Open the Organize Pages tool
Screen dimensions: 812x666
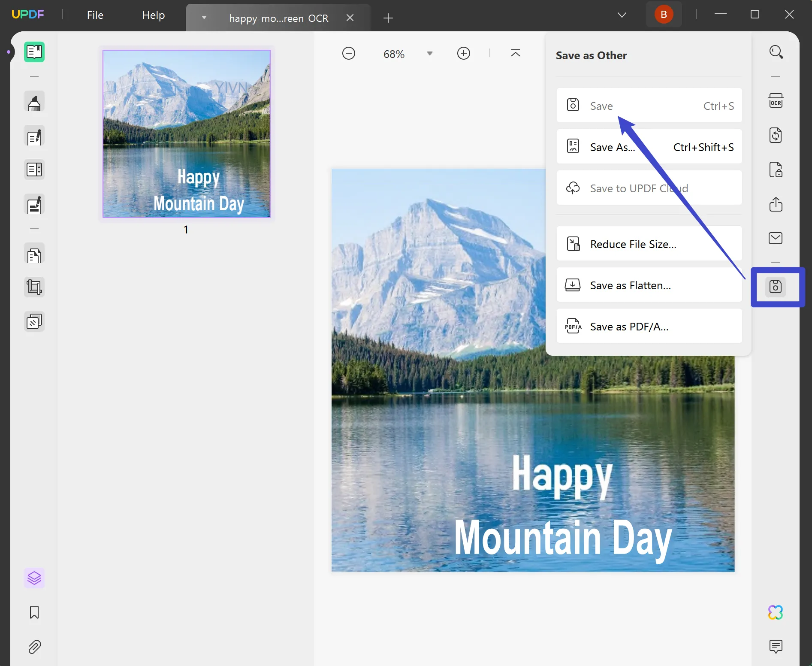[x=34, y=170]
